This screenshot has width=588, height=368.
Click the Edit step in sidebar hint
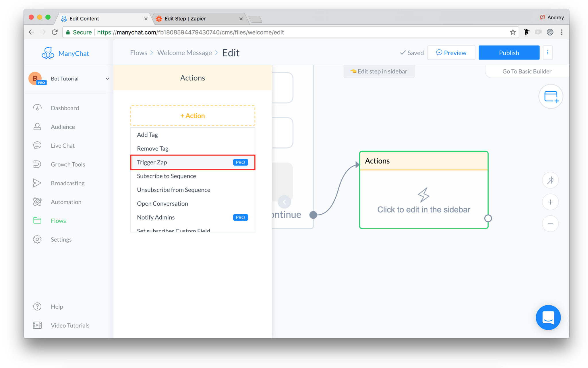click(379, 71)
